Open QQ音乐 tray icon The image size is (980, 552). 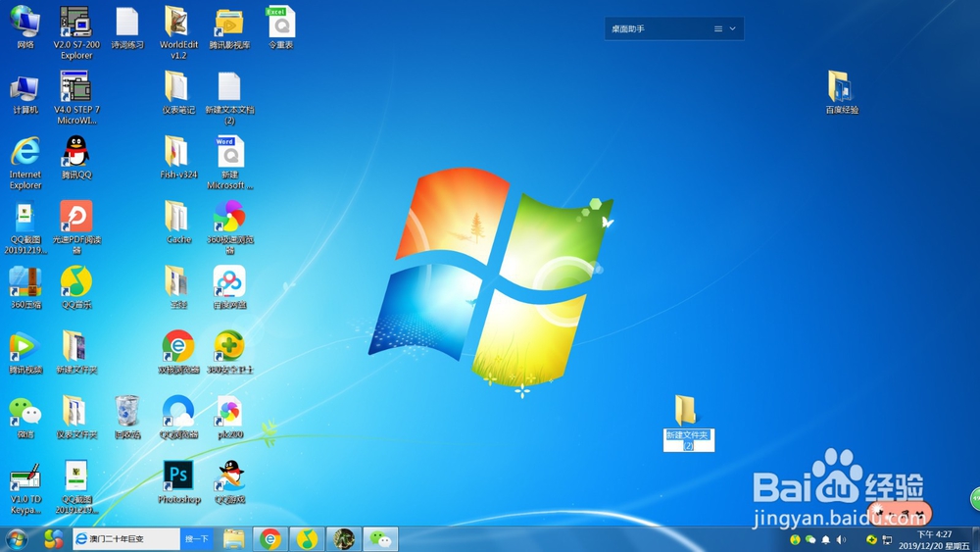(x=795, y=539)
